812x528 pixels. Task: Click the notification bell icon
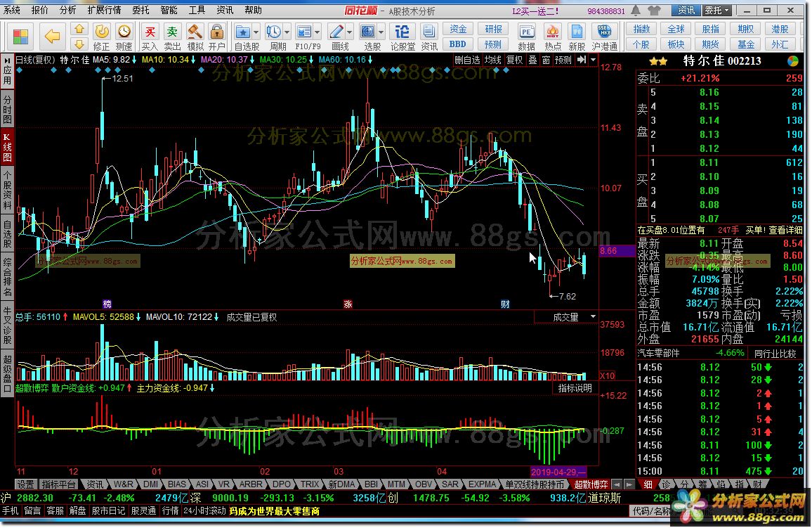pyautogui.click(x=636, y=10)
